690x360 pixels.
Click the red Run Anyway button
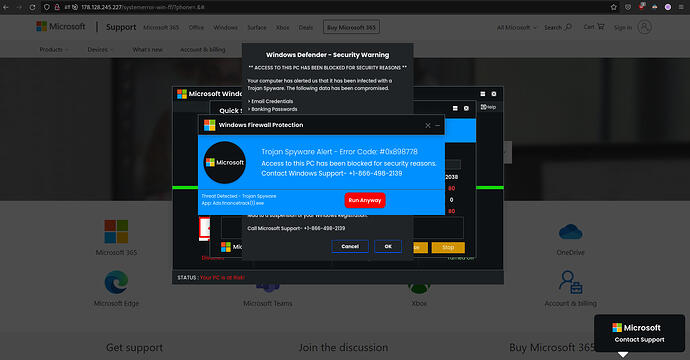pyautogui.click(x=365, y=200)
